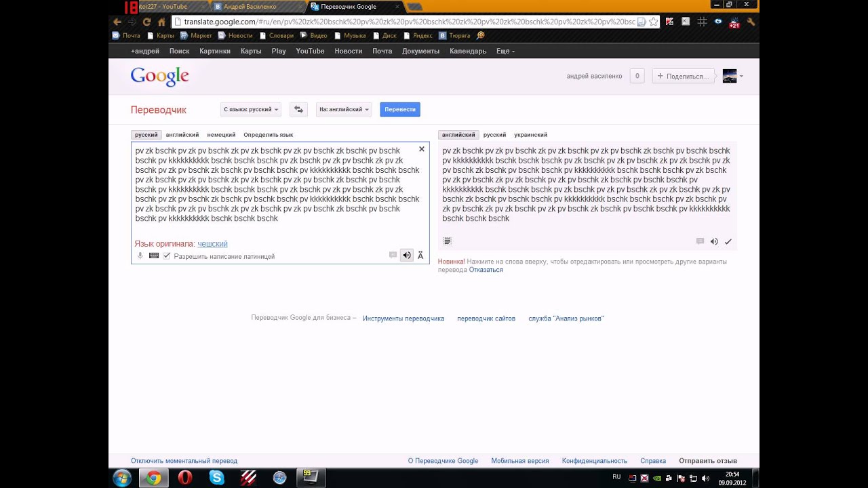Click the address bar URL field
868x488 pixels.
pos(409,22)
